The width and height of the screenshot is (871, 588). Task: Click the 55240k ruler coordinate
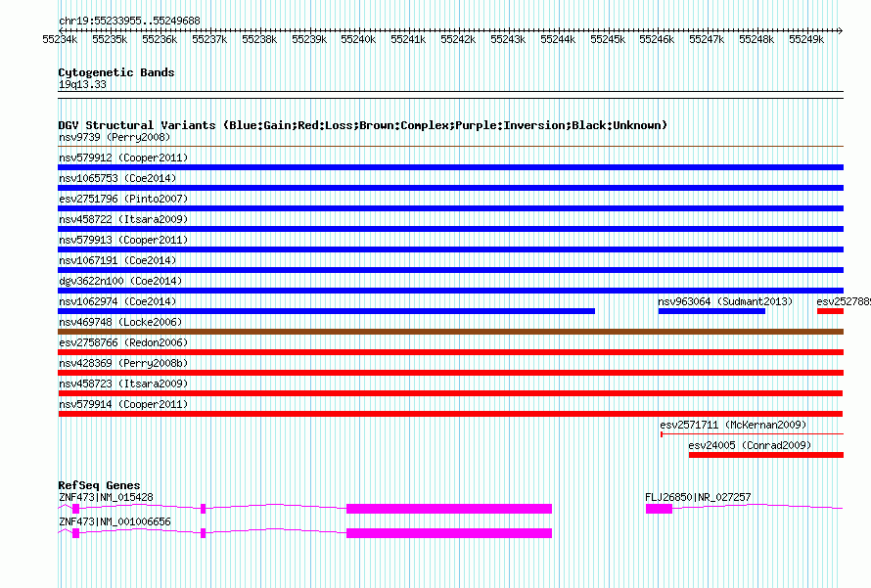(x=358, y=39)
